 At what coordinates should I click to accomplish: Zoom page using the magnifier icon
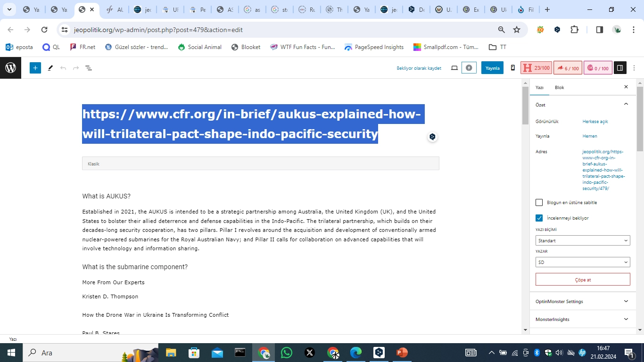[x=502, y=30]
